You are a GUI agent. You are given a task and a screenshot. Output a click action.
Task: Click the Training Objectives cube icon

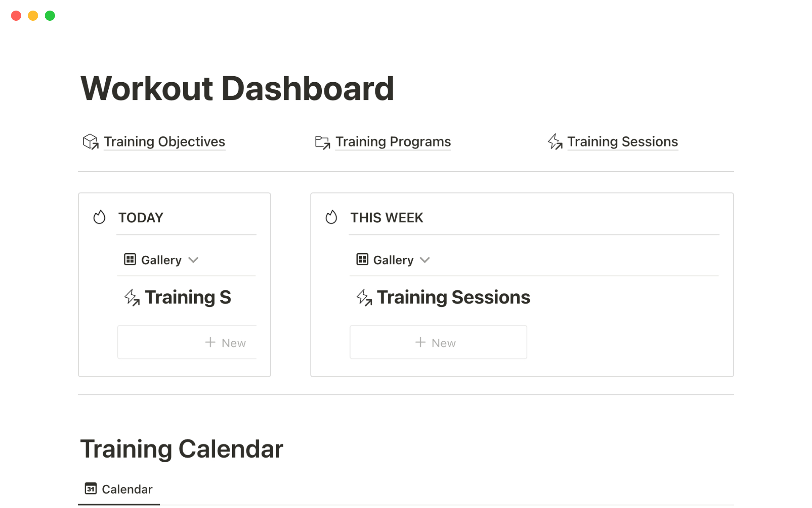coord(90,142)
